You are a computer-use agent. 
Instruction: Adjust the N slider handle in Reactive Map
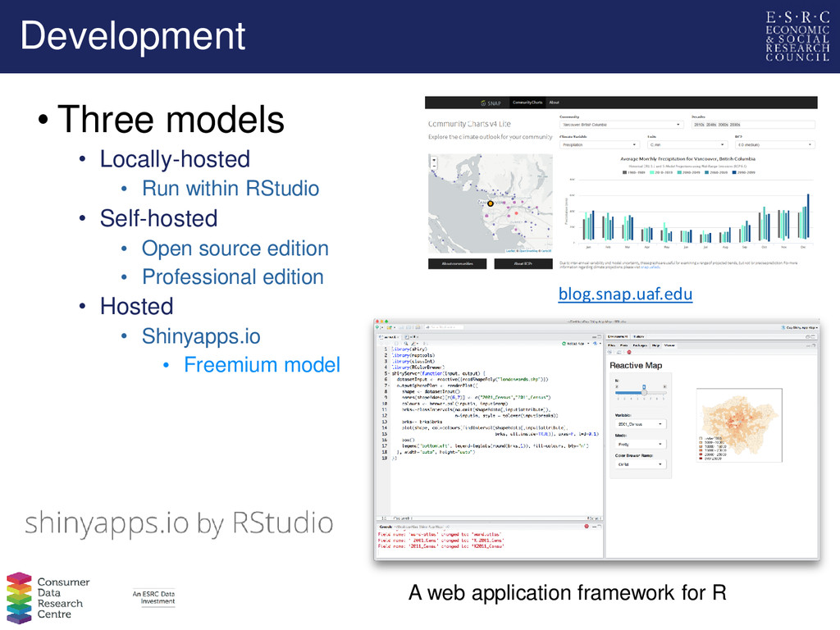(x=644, y=391)
